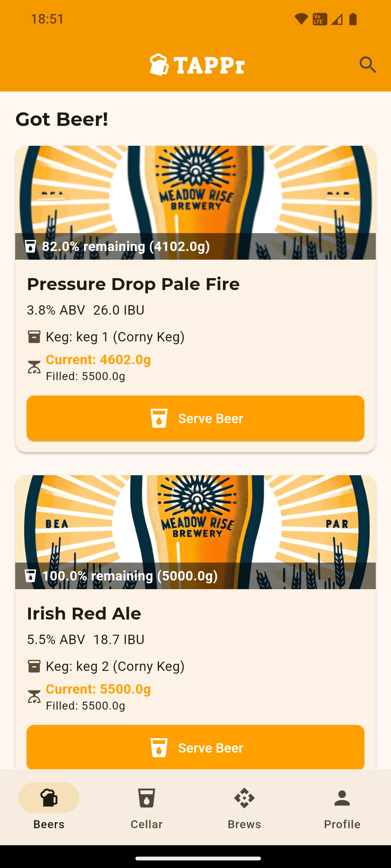Tap the Irish Red Ale title
Screen dimensions: 391x868
click(x=84, y=613)
